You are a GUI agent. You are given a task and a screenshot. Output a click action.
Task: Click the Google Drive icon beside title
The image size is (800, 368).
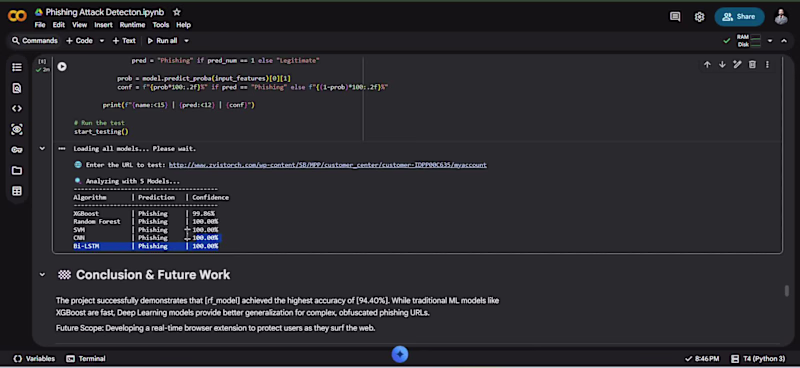39,12
